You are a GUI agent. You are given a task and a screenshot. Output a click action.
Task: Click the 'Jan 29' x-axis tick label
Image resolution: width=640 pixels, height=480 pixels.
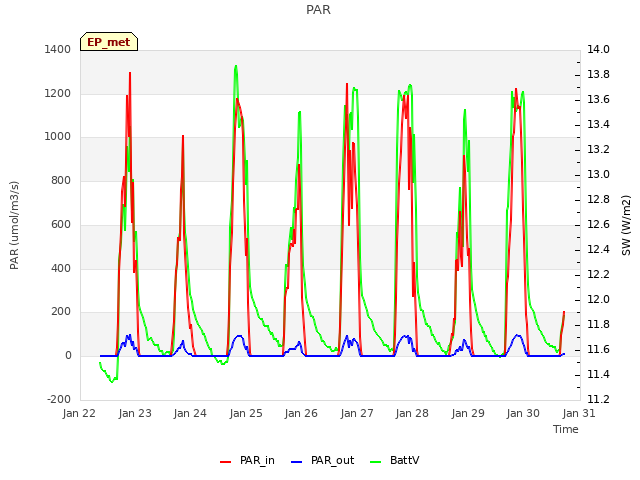pyautogui.click(x=468, y=413)
